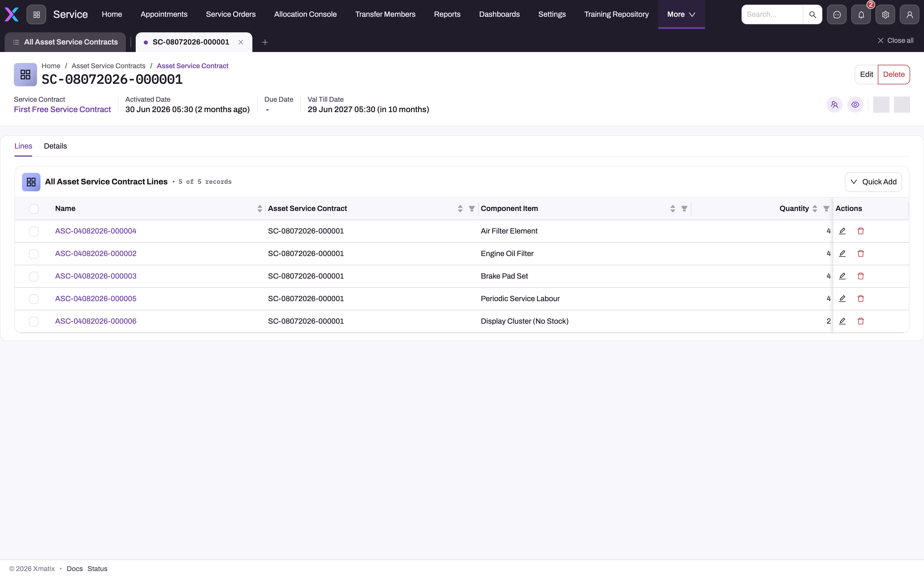
Task: Open the notifications bell icon
Action: coord(861,14)
